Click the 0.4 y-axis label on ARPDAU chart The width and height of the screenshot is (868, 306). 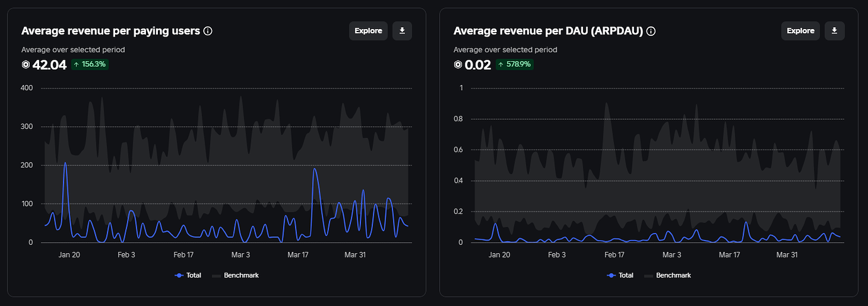pos(458,181)
